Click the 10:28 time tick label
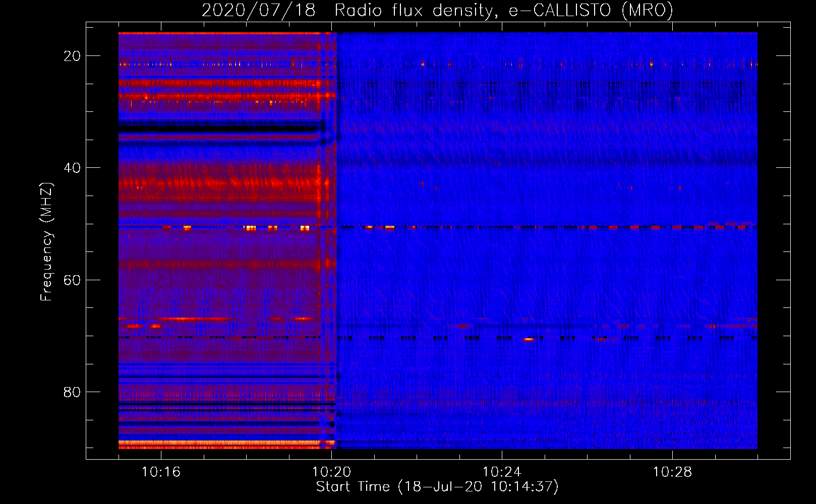The image size is (816, 504). pyautogui.click(x=672, y=472)
